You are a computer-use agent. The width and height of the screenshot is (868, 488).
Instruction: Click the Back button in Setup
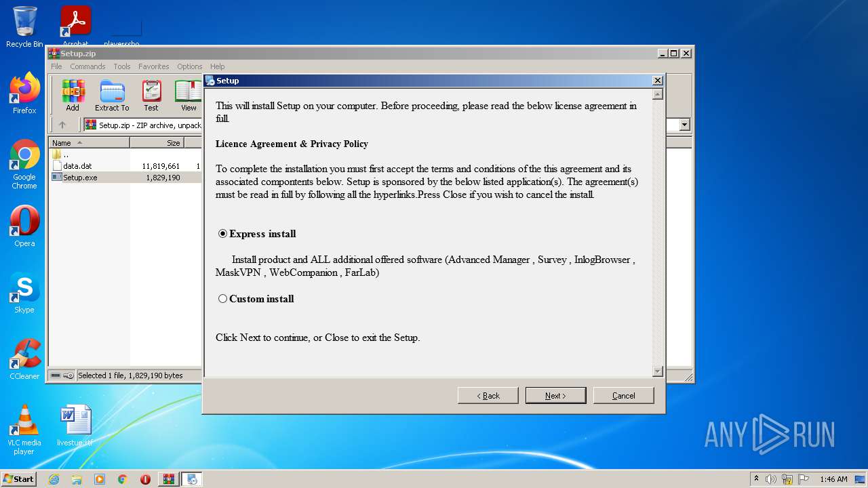click(488, 396)
